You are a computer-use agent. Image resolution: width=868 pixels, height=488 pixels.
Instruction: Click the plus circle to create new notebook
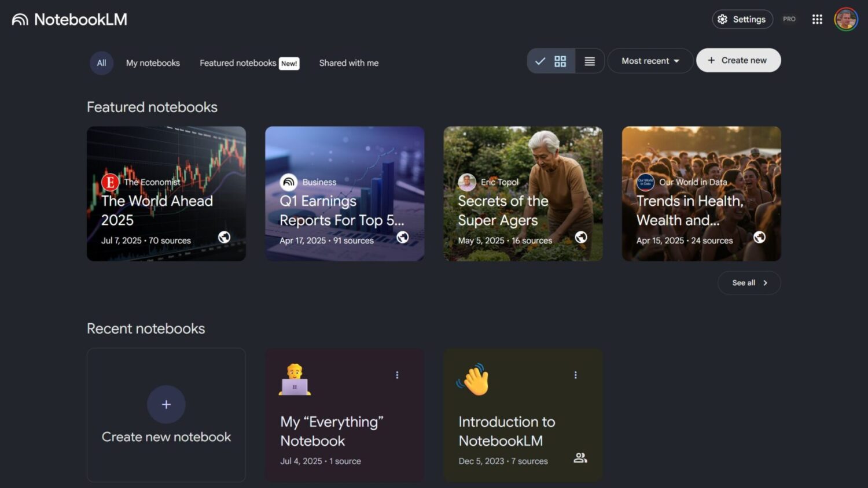tap(166, 405)
